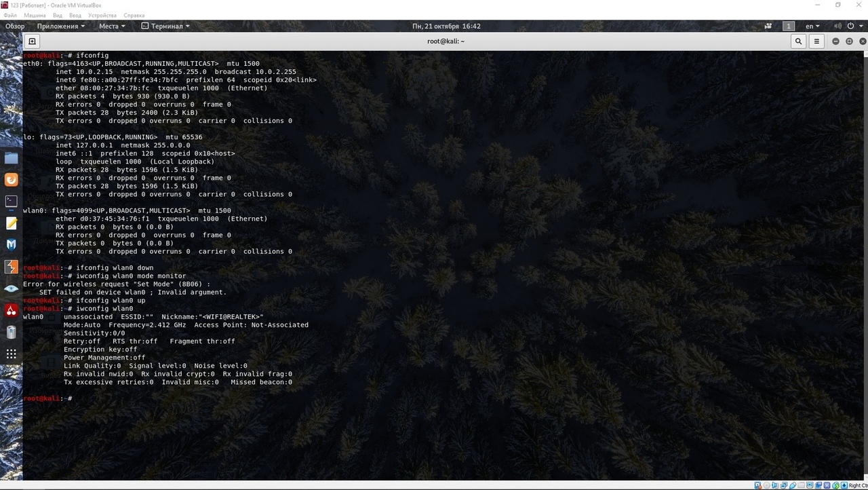This screenshot has width=868, height=490.
Task: Launch the eye-shaped dock application
Action: click(11, 288)
